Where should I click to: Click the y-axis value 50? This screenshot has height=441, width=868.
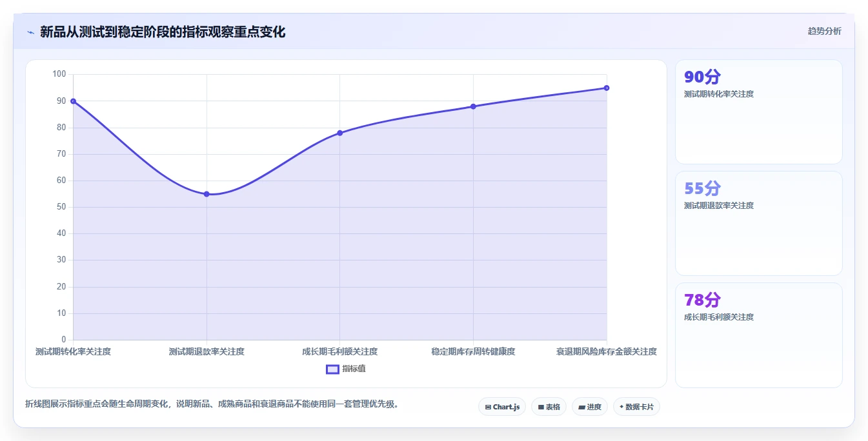pos(62,207)
